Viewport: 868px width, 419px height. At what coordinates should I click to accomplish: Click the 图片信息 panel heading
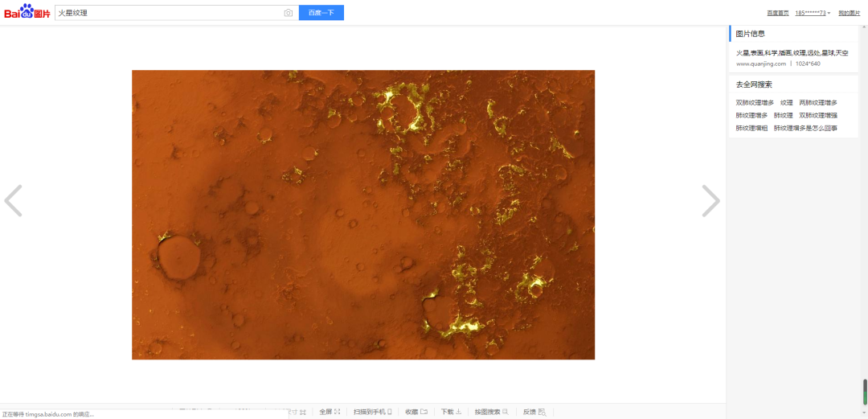(x=750, y=34)
